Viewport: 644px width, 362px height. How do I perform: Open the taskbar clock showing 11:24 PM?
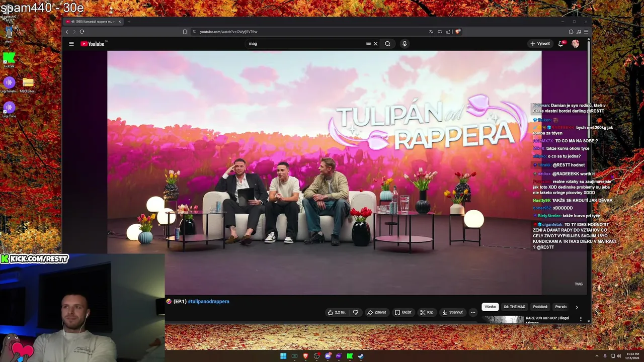(x=633, y=356)
